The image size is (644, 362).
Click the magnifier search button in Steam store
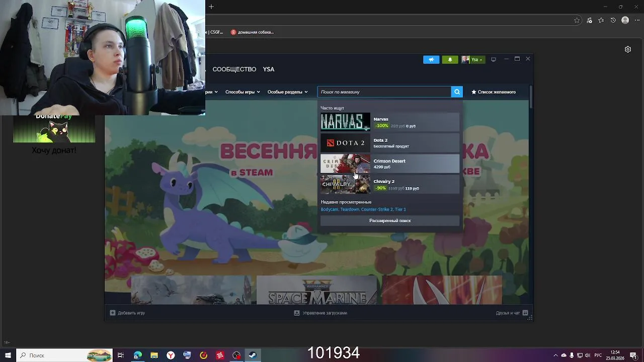457,92
